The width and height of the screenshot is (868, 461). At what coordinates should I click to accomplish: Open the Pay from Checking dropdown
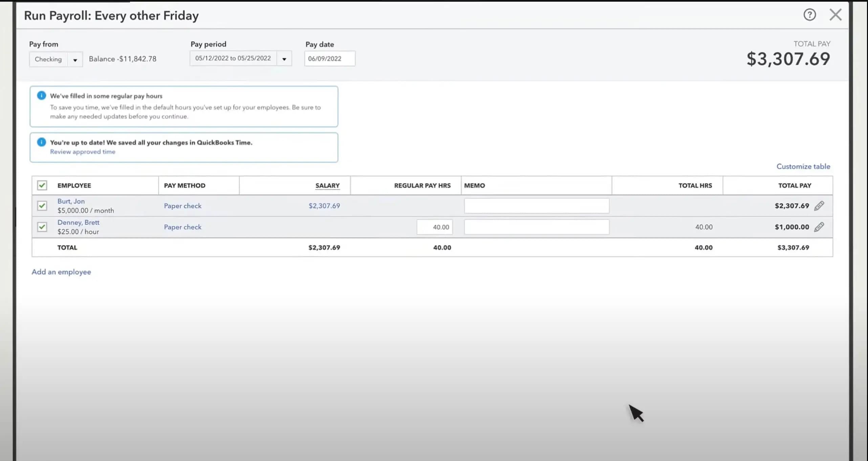tap(56, 59)
